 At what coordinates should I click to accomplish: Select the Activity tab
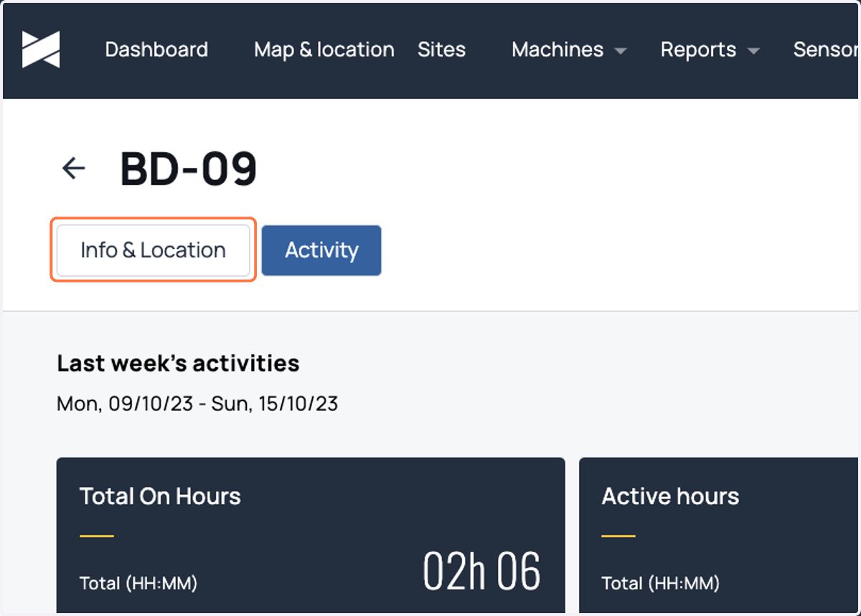point(321,250)
